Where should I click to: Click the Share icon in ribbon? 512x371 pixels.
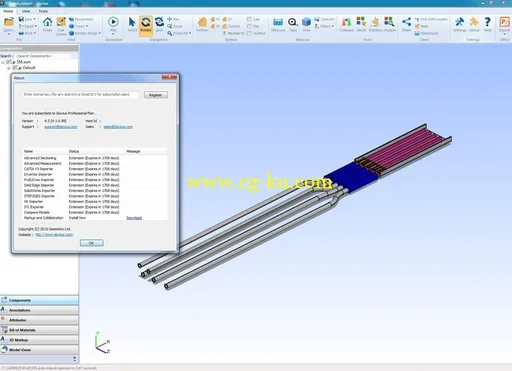coord(406,24)
